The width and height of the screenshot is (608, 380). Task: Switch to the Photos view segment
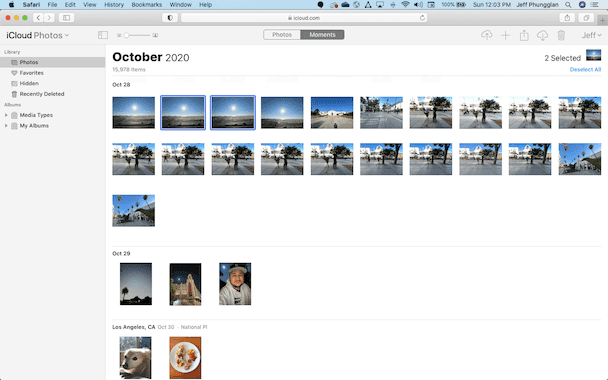click(282, 35)
